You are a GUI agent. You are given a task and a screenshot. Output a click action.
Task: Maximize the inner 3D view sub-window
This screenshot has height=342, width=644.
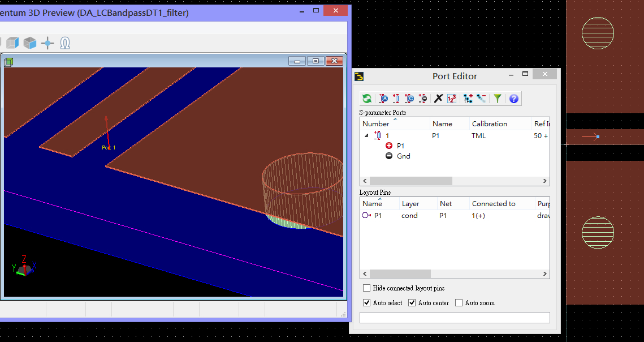pos(315,61)
